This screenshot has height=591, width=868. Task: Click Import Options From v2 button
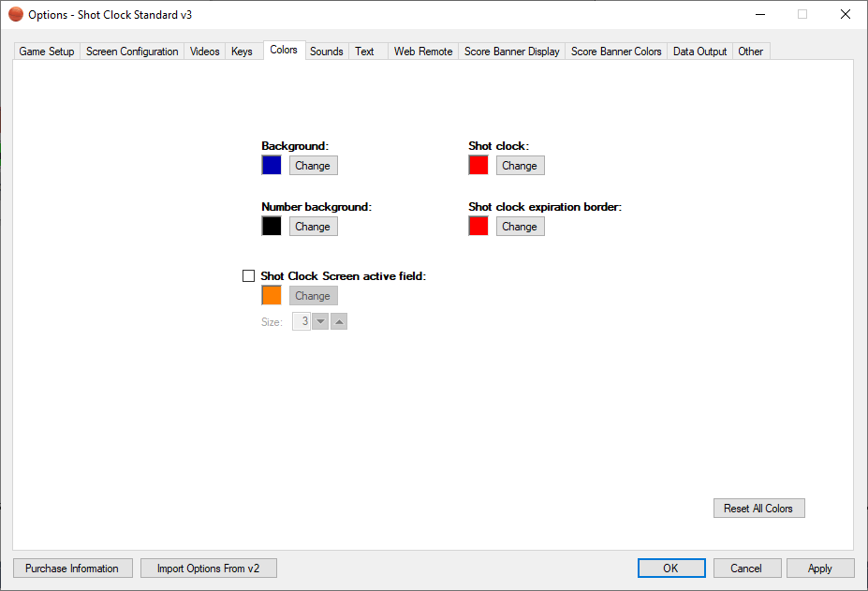(208, 569)
